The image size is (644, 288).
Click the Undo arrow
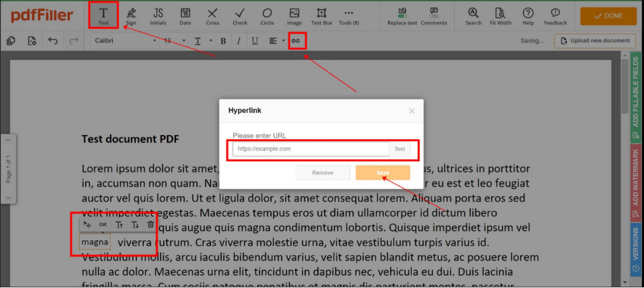(x=53, y=41)
